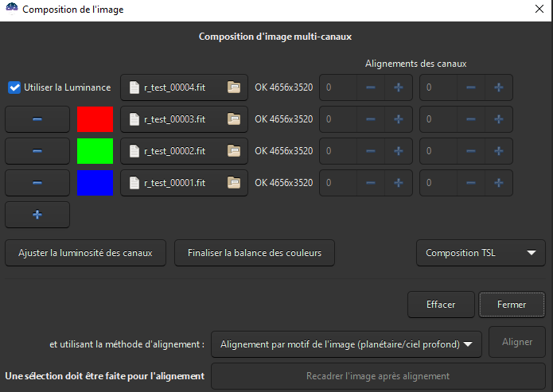553x392 pixels.
Task: Increase second alignment value for r_test_00001.fit
Action: point(499,183)
